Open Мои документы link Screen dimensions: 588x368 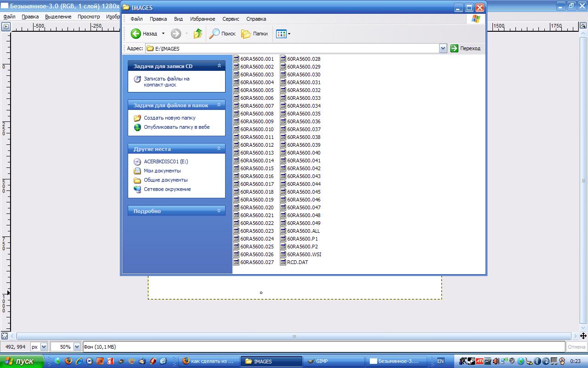pyautogui.click(x=162, y=171)
